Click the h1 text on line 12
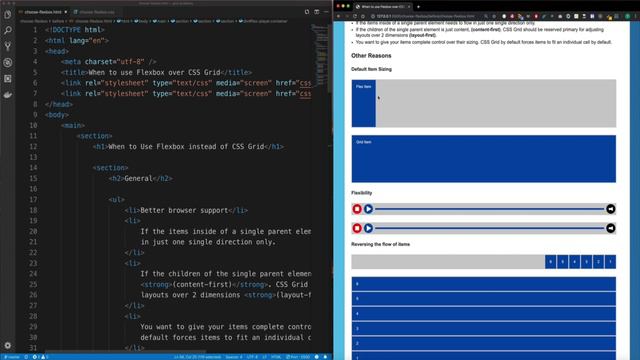The image size is (640, 360). pos(186,147)
